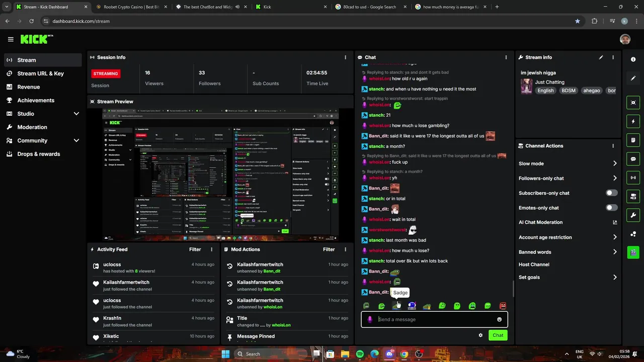
Task: Open the wrench tools icon in right rail
Action: coord(633,215)
